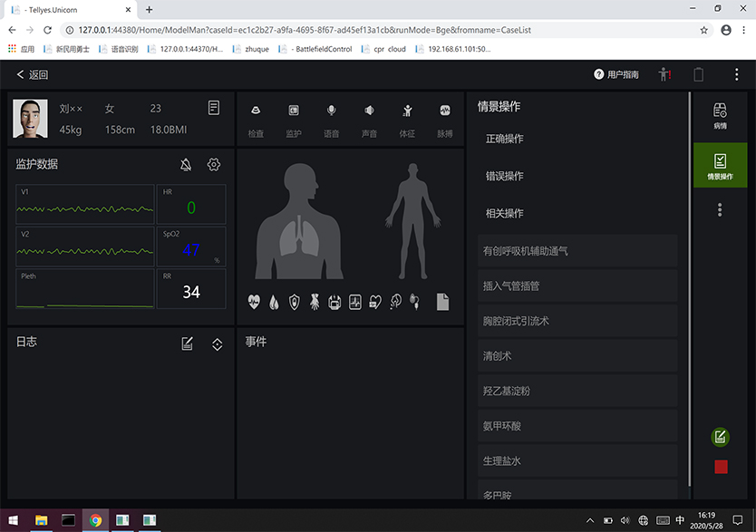Select 羟乙基淀粉 medication
This screenshot has height=532, width=756.
577,391
